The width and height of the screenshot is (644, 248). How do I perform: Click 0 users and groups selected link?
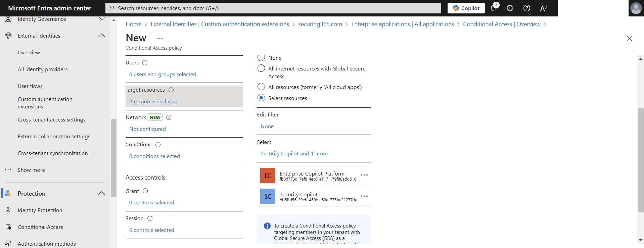163,75
